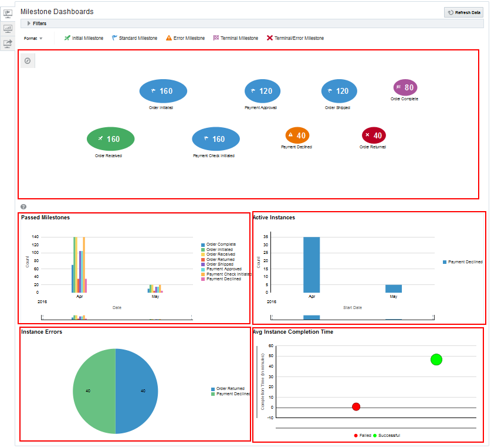Click the Refresh Data button

pyautogui.click(x=463, y=12)
